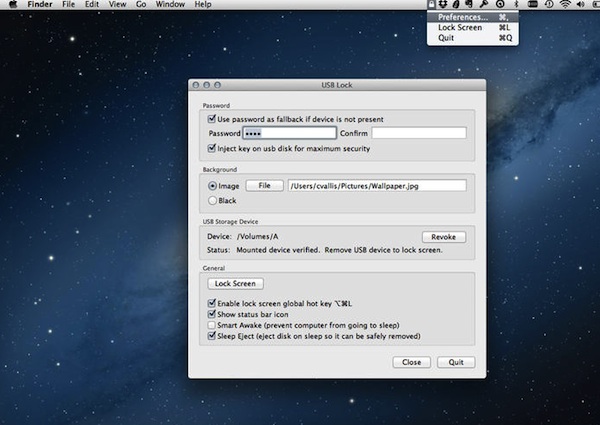Open the Go menu in menu bar
The image size is (600, 425).
point(141,5)
